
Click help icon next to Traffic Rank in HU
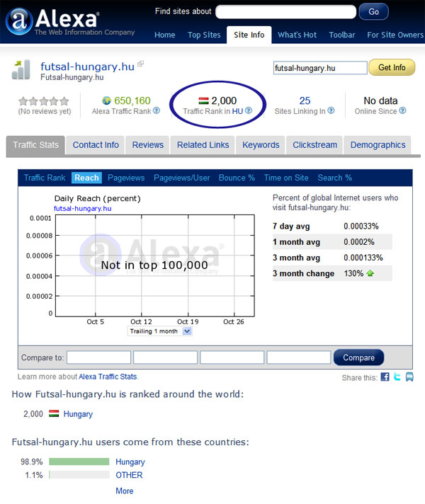(249, 110)
